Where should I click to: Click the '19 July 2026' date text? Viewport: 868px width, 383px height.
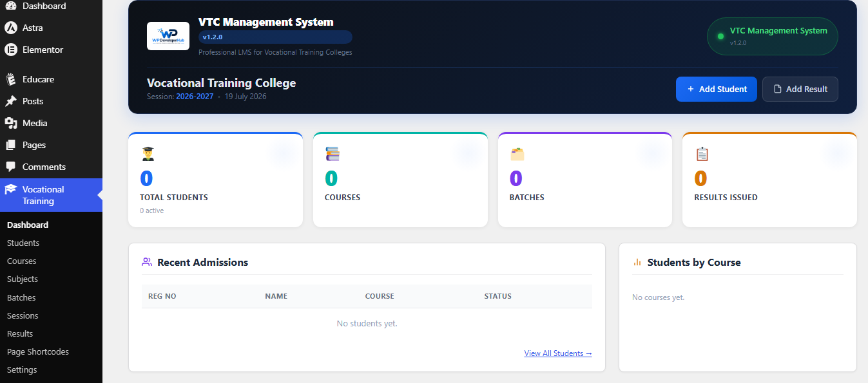tap(246, 97)
